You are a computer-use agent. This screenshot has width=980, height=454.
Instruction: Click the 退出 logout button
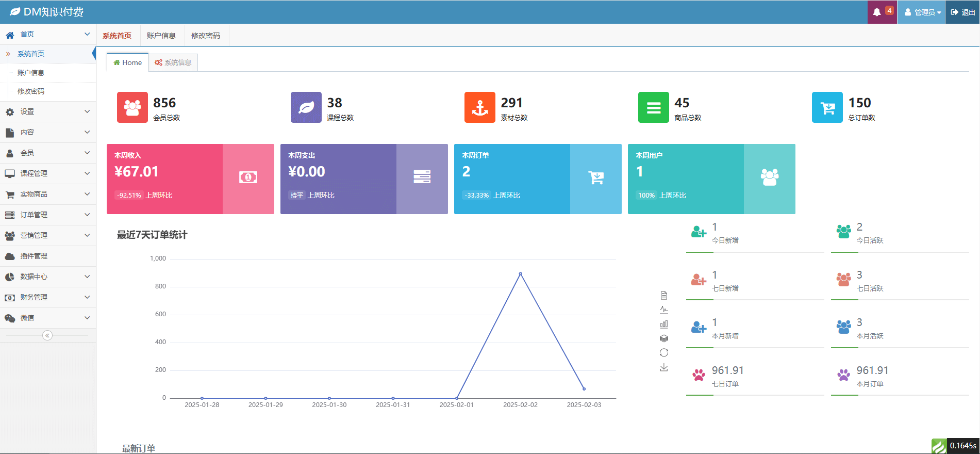[x=962, y=12]
